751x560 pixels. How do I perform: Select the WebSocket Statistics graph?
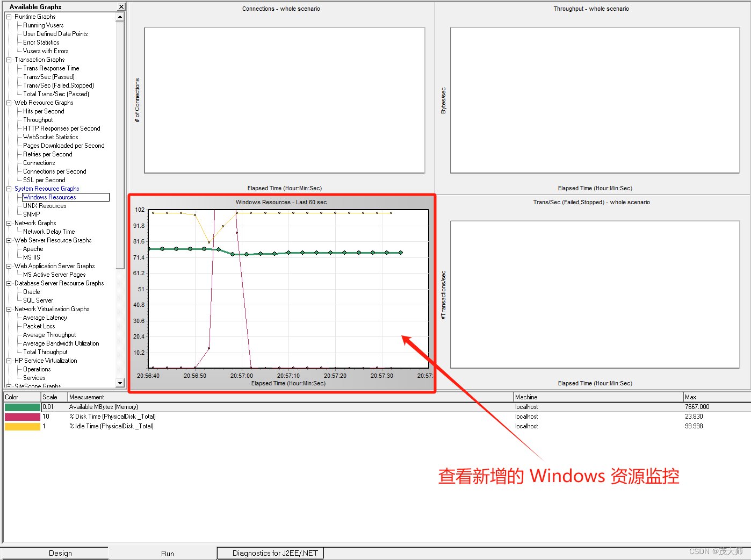pos(50,137)
